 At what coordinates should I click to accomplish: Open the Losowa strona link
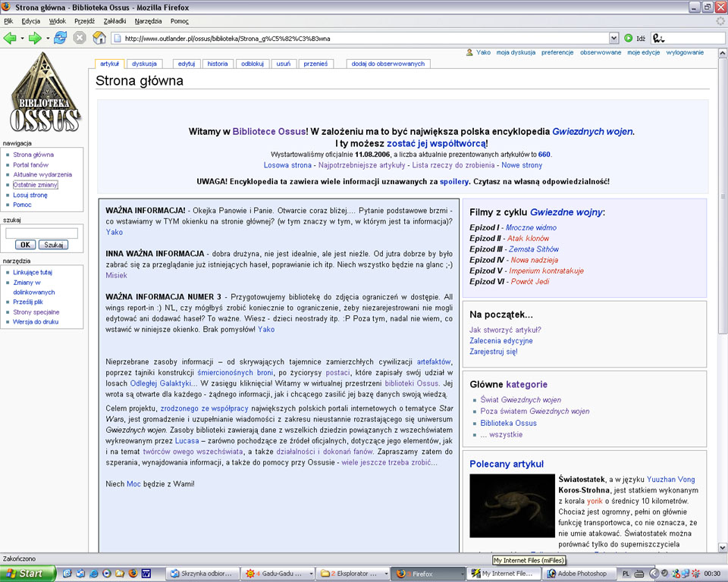click(x=287, y=165)
